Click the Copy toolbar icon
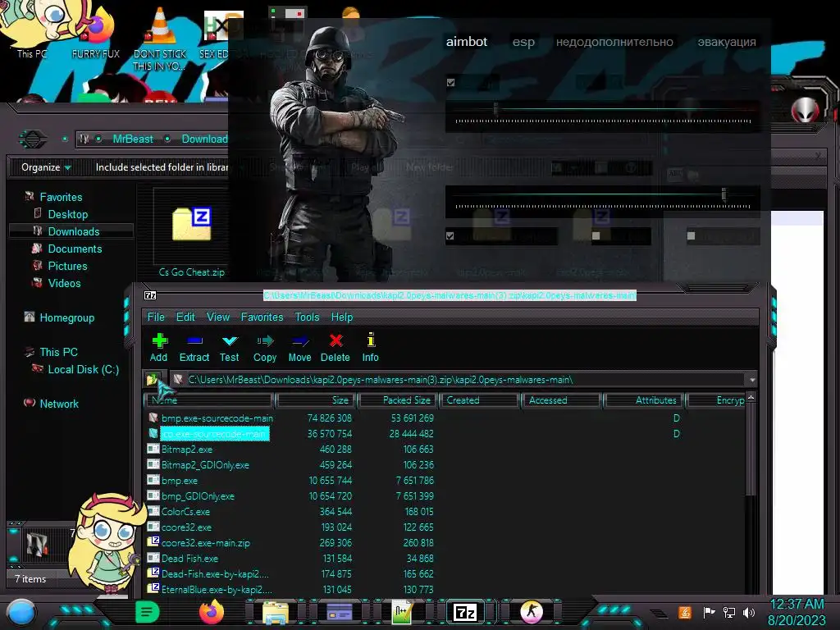 click(x=265, y=348)
